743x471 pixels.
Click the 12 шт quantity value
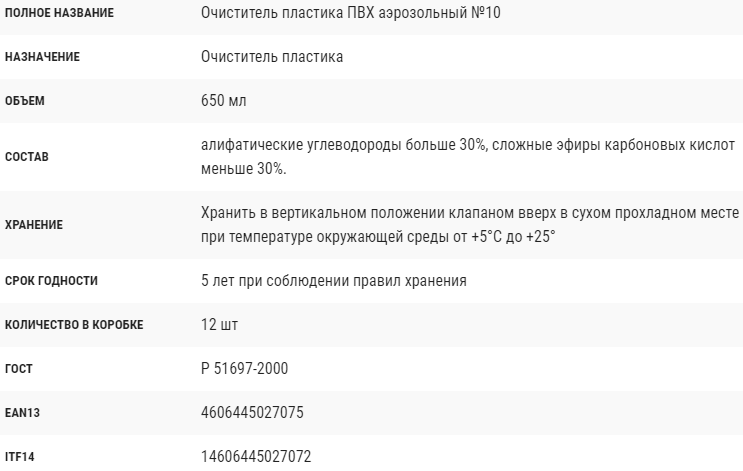pos(219,325)
